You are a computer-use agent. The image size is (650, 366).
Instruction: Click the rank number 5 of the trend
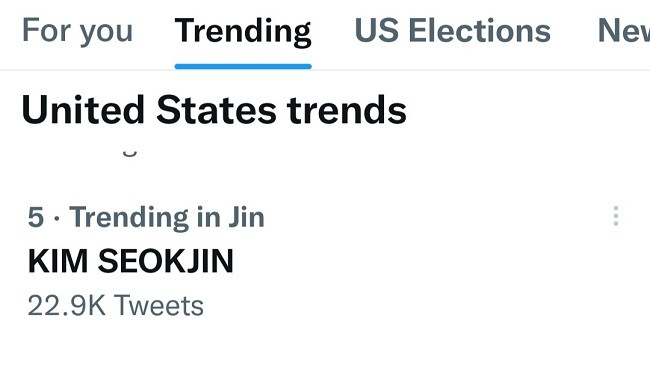click(x=36, y=217)
